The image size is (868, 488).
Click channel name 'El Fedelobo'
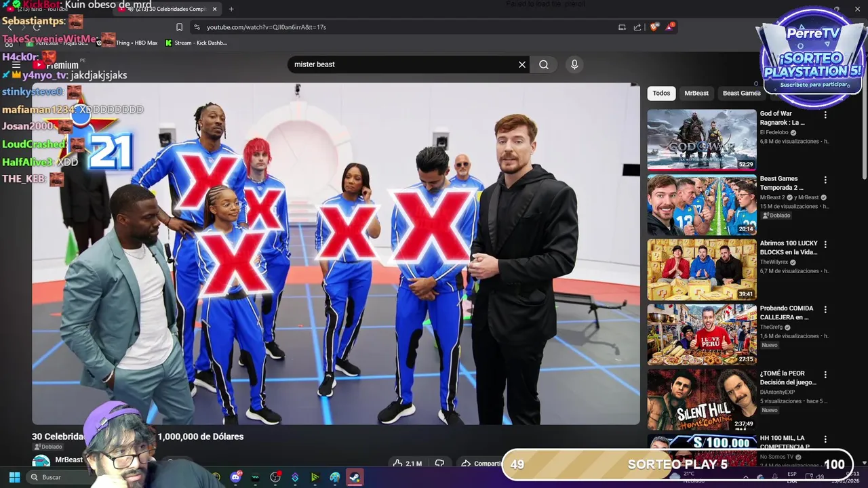click(774, 133)
